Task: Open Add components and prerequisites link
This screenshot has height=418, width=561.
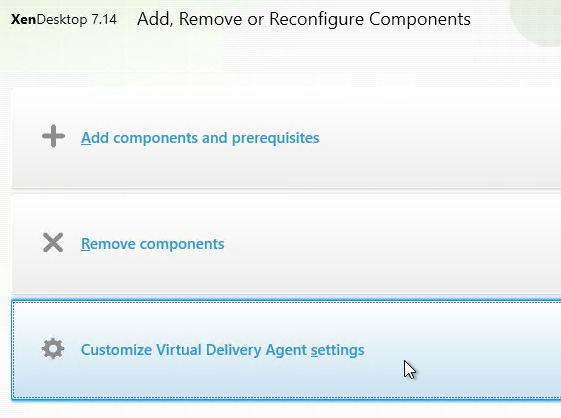Action: click(x=200, y=138)
